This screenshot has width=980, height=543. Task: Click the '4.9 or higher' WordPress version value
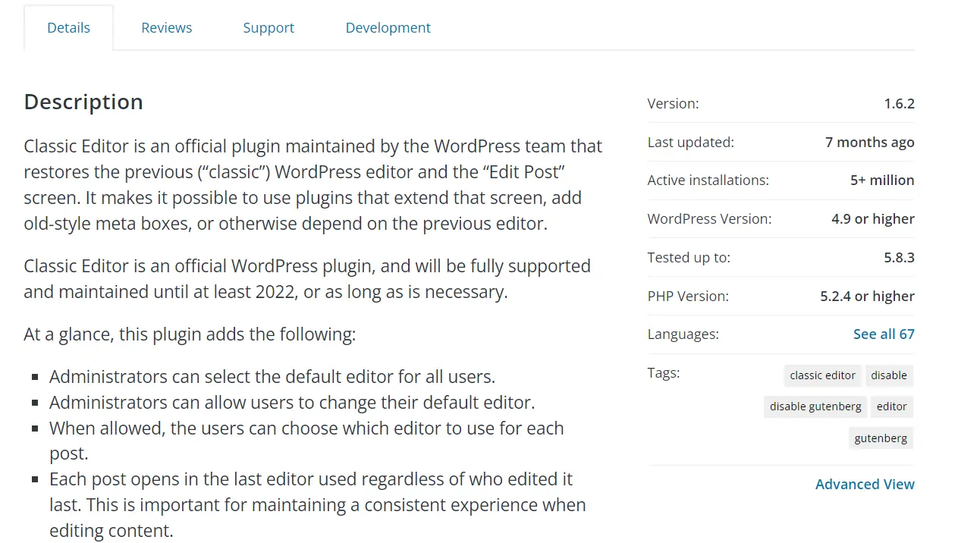pos(872,219)
